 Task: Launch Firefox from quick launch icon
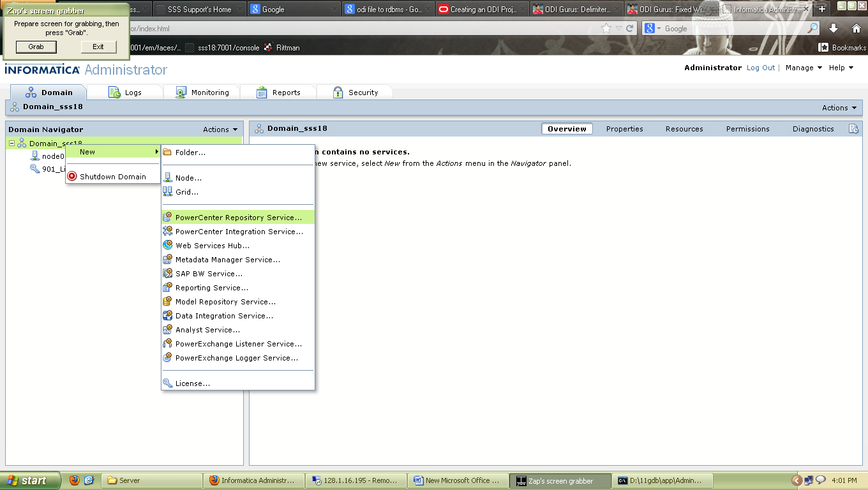tap(75, 480)
